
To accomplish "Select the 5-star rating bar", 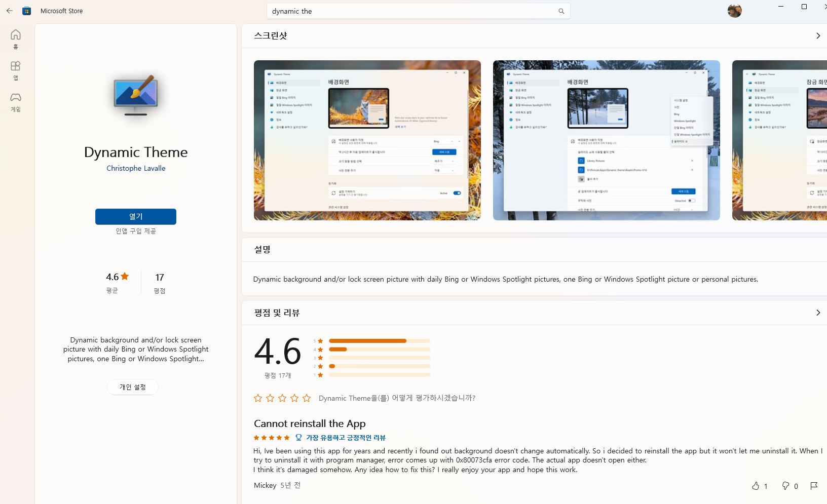I will coord(380,341).
